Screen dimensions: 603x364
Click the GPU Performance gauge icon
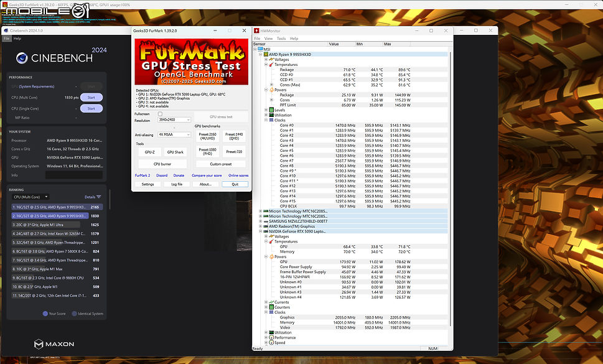pos(271,337)
